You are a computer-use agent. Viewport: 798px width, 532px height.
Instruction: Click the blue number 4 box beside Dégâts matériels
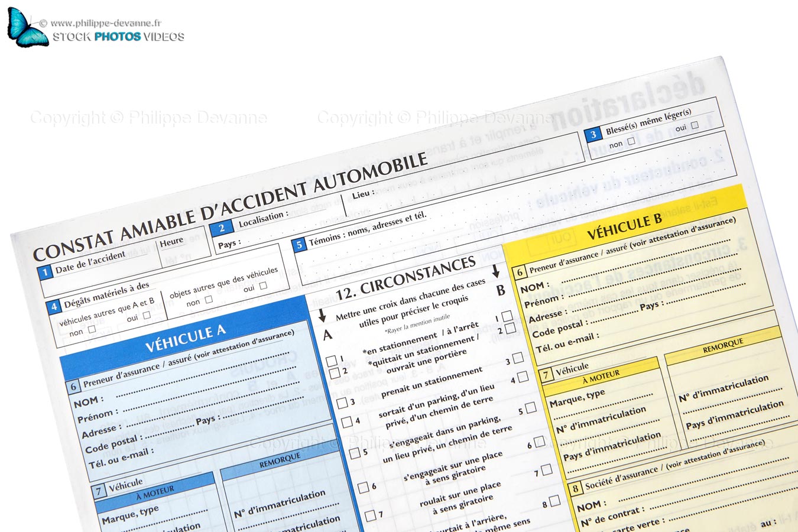click(x=54, y=307)
